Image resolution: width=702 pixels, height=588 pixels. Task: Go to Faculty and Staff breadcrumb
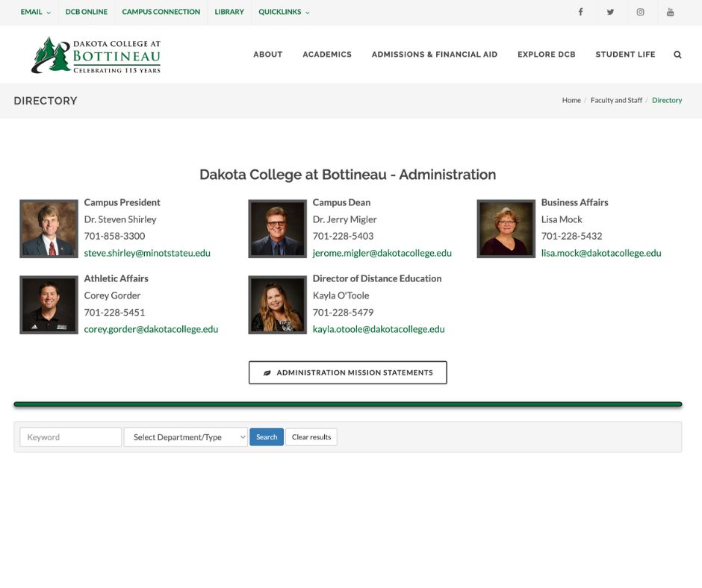616,100
